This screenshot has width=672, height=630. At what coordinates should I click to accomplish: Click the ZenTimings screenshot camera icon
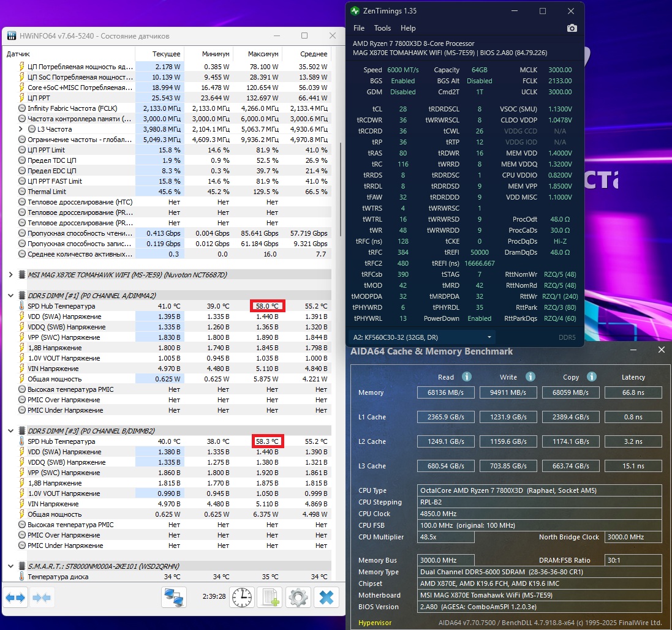(x=572, y=28)
